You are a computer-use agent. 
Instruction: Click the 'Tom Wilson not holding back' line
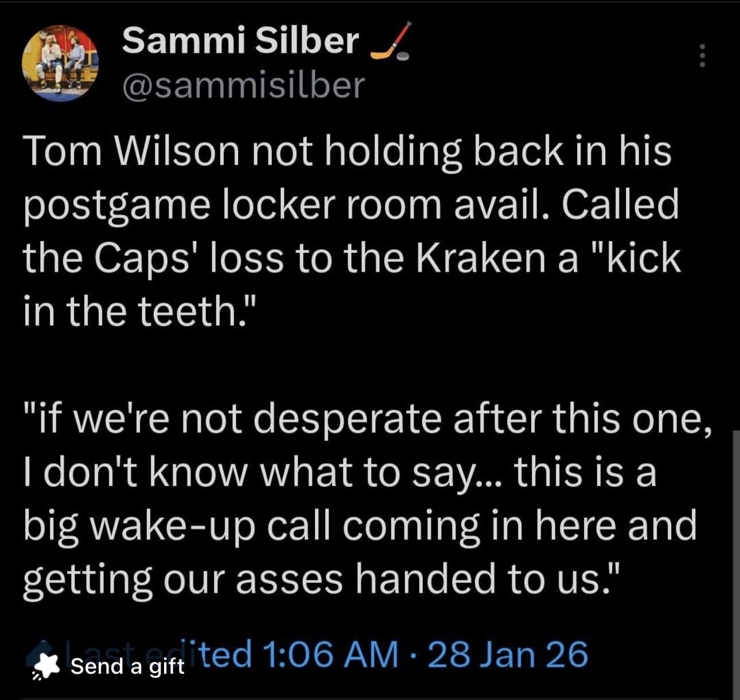coord(347,151)
